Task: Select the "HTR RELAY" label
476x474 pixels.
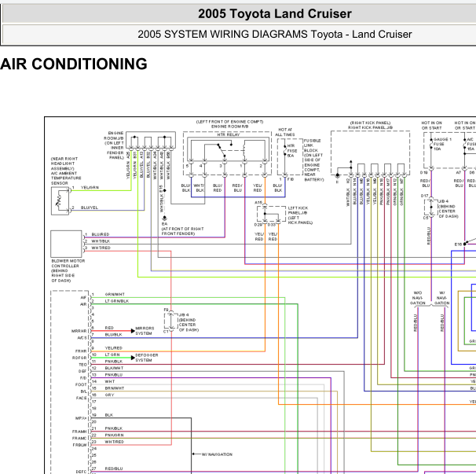Action: click(229, 134)
